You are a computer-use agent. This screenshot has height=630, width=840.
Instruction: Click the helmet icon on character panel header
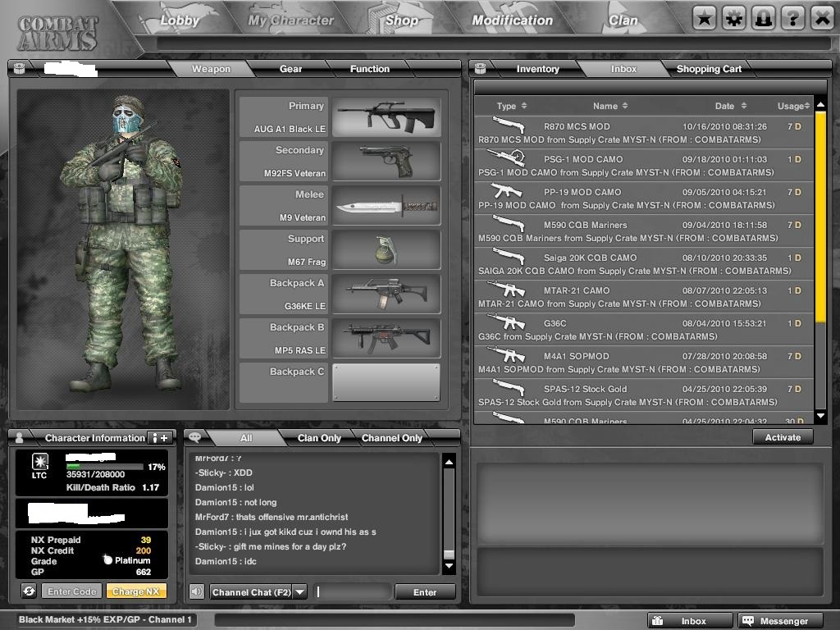click(20, 68)
